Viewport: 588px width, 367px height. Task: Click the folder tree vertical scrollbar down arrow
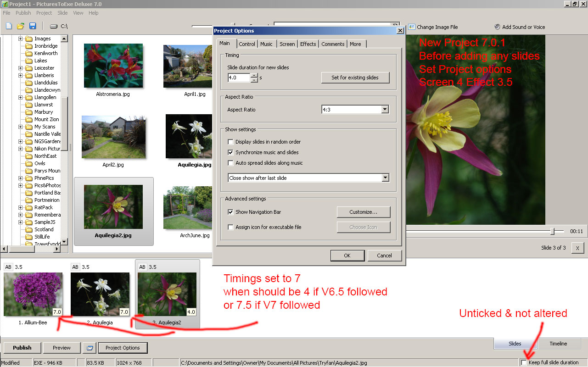(x=64, y=242)
